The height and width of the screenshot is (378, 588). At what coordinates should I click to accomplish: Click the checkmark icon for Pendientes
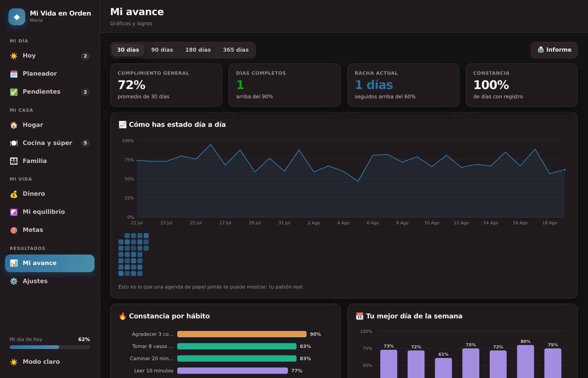(x=14, y=92)
